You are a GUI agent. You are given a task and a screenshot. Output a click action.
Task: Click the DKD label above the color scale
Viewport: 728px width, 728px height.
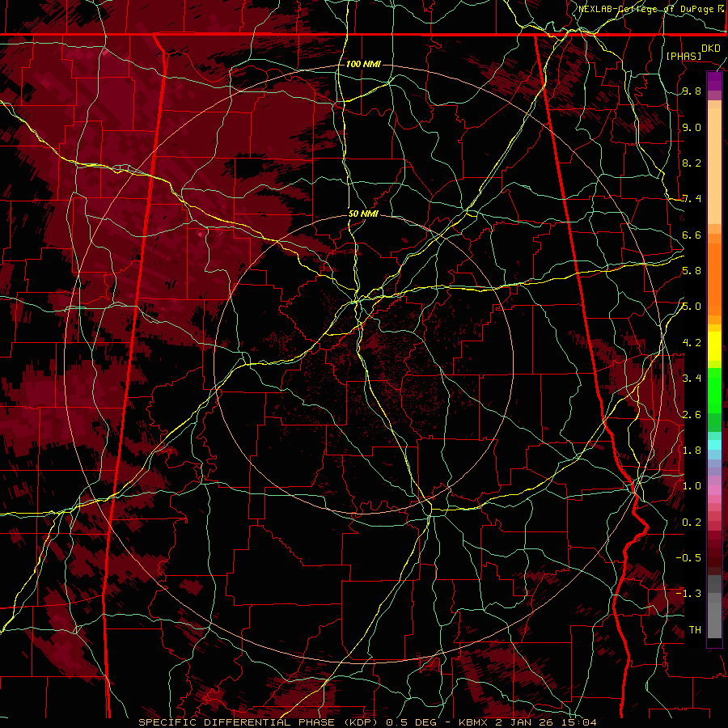tap(710, 49)
